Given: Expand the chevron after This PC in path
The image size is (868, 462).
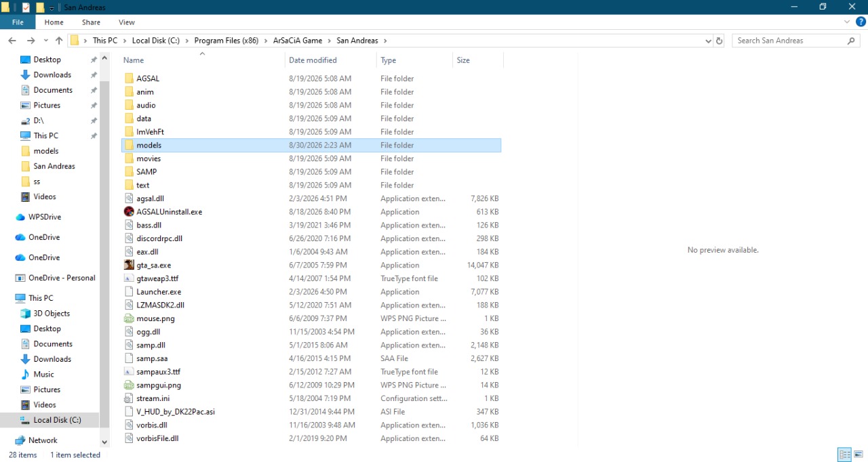Looking at the screenshot, I should point(124,41).
